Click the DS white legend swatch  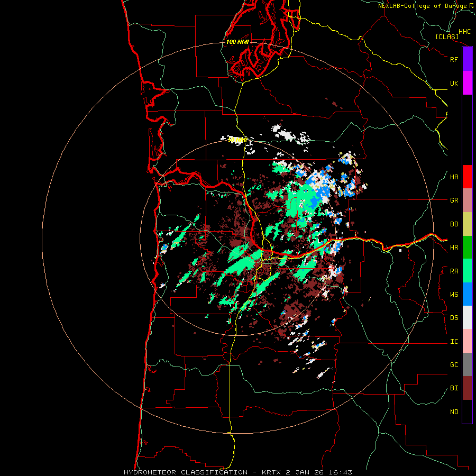(467, 317)
